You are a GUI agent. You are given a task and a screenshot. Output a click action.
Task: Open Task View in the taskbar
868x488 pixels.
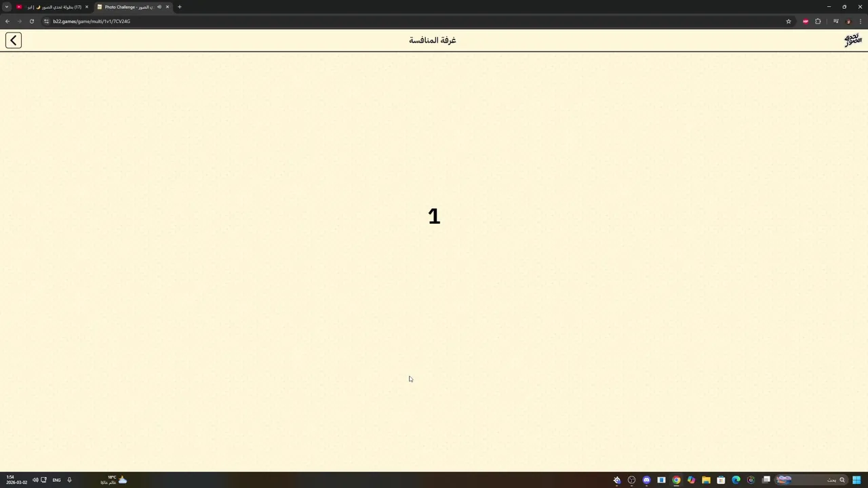(766, 480)
